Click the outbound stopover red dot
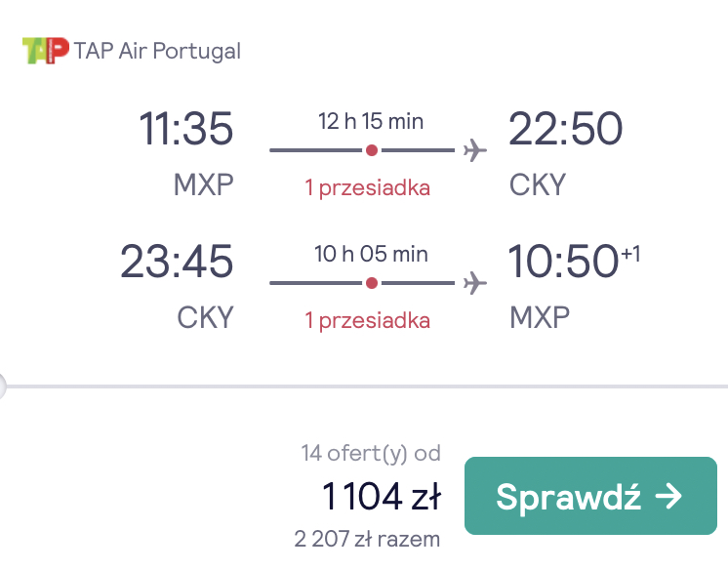This screenshot has width=728, height=570. point(372,150)
